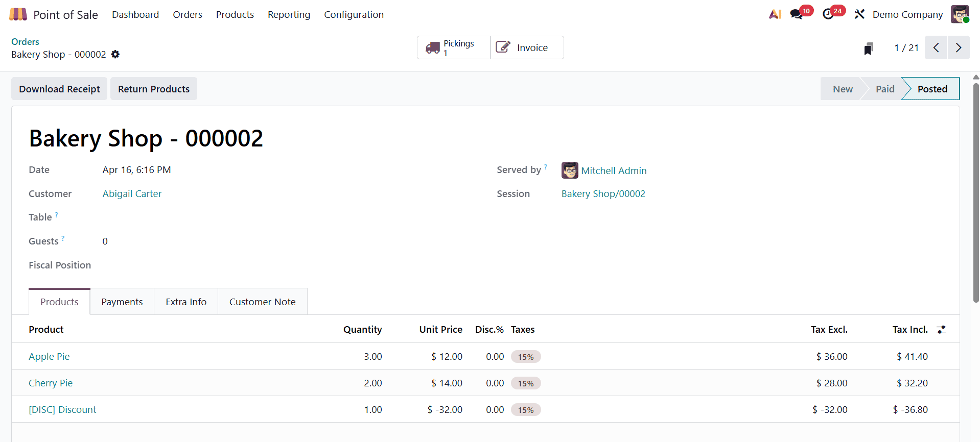
Task: Click the Table help question mark
Action: tap(56, 215)
